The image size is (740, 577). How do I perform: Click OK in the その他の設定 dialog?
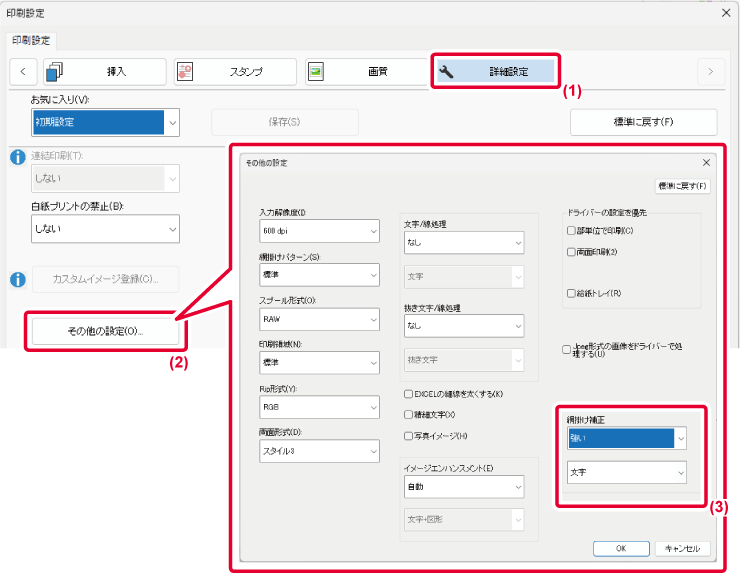click(621, 548)
